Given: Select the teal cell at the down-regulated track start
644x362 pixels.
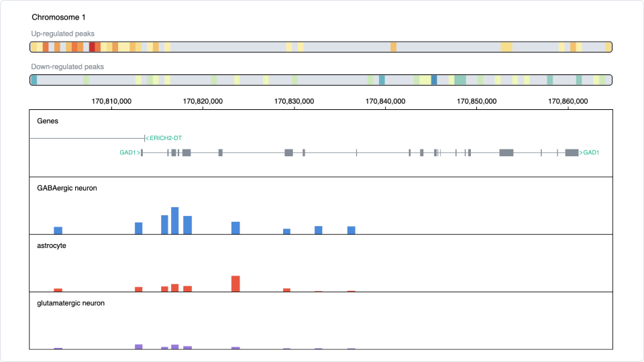Looking at the screenshot, I should click(x=34, y=80).
